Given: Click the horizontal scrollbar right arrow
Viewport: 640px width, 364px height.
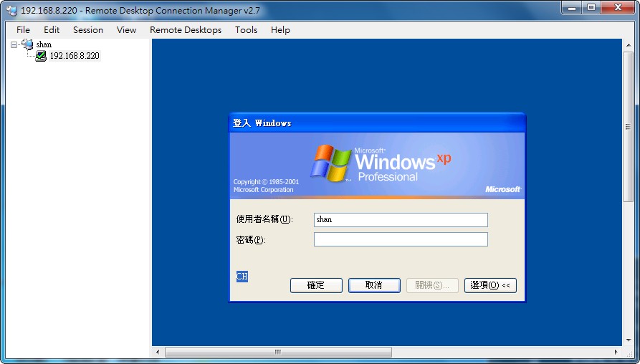Looking at the screenshot, I should tap(616, 352).
